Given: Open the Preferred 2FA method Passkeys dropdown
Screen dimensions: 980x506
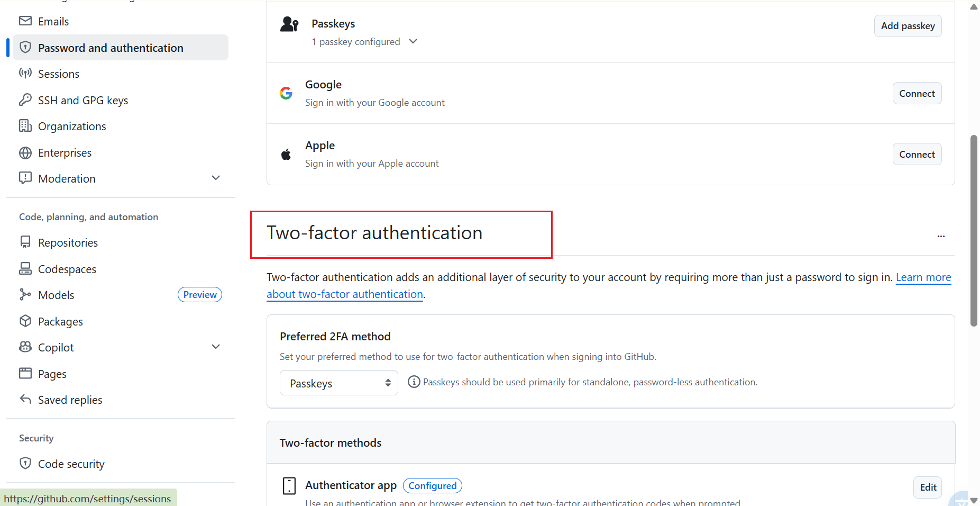Looking at the screenshot, I should click(x=338, y=383).
